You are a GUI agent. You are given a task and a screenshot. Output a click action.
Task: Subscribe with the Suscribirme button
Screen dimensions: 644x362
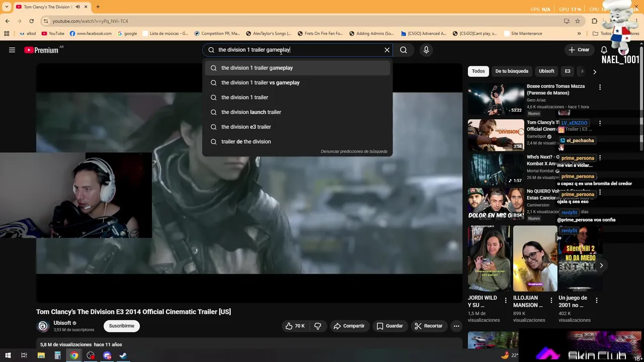[x=122, y=326]
